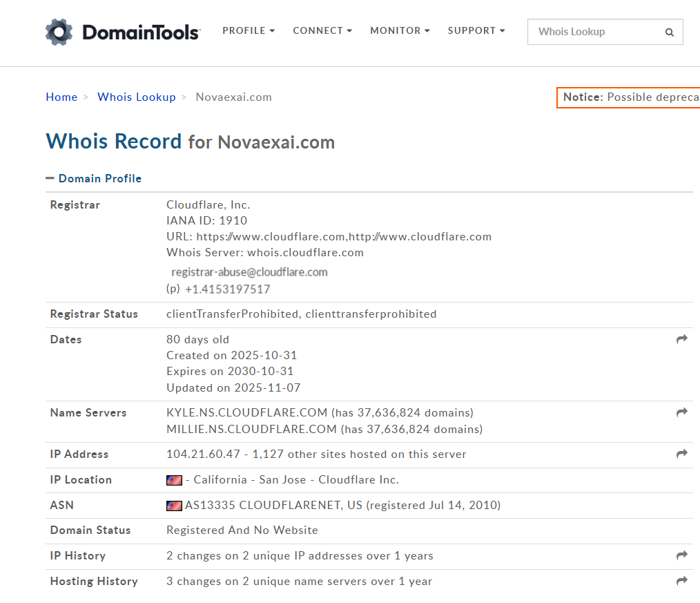Open the MONITOR dropdown menu
This screenshot has height=603, width=700.
(400, 31)
